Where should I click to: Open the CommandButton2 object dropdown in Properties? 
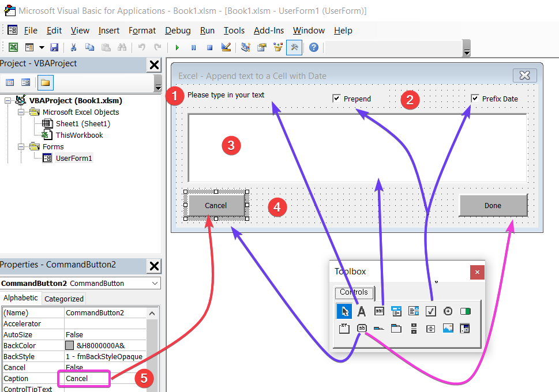155,283
